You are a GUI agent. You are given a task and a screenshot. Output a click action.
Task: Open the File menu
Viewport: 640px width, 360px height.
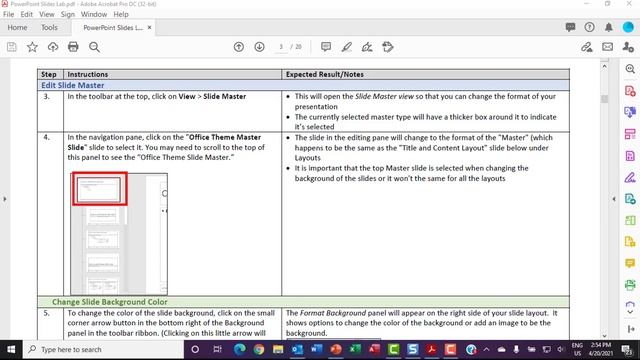pyautogui.click(x=8, y=14)
